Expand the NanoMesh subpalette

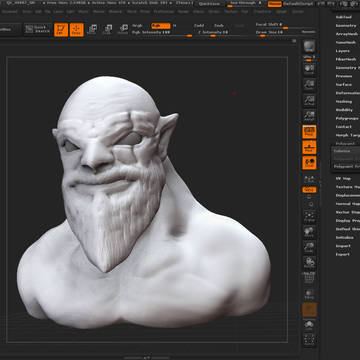[x=346, y=43]
